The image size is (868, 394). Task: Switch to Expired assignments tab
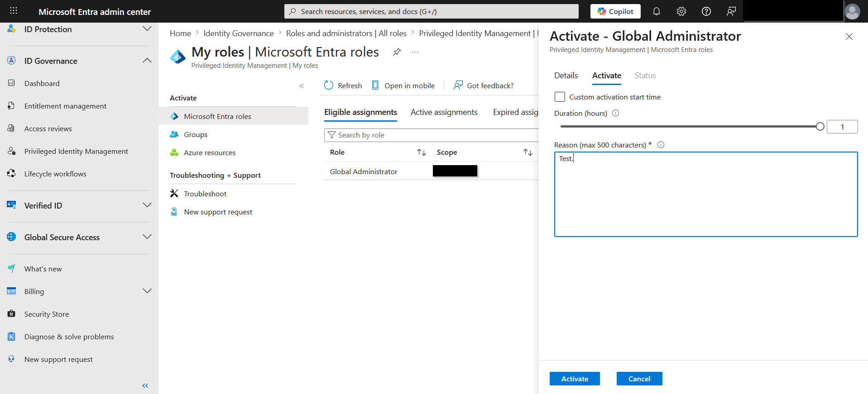(515, 112)
